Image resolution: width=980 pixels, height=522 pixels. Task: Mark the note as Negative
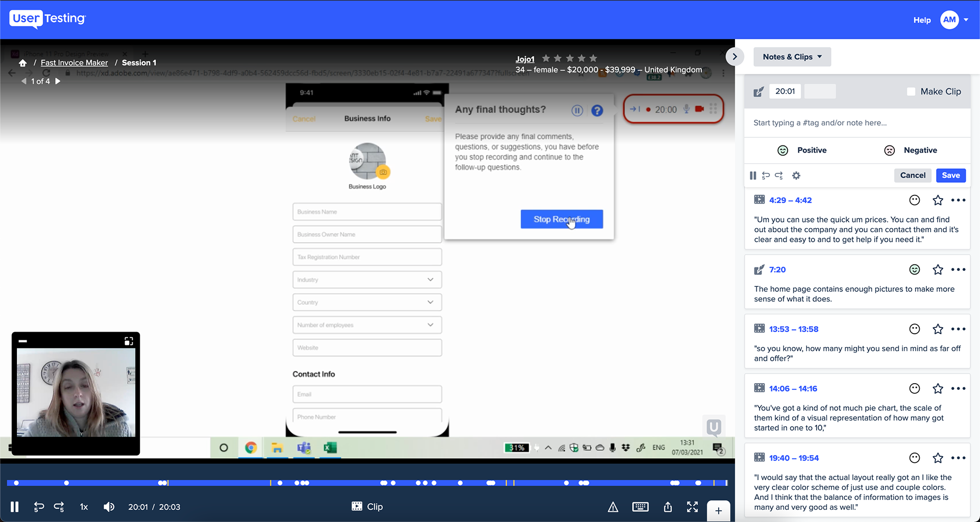coord(911,150)
